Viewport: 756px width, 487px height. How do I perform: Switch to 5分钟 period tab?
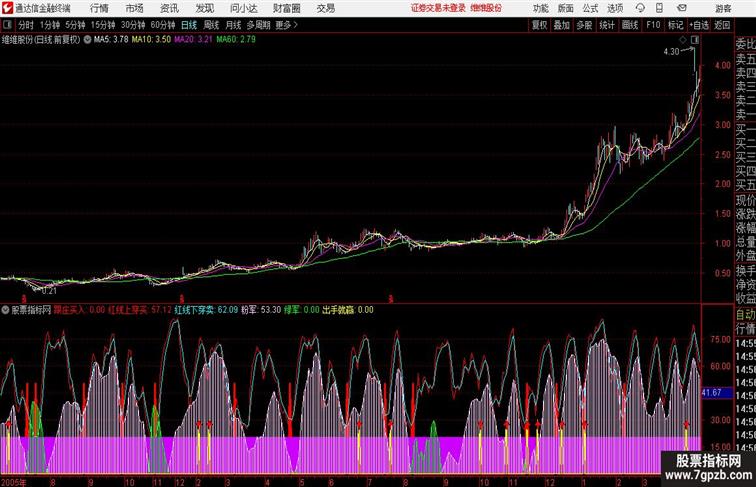coord(75,25)
